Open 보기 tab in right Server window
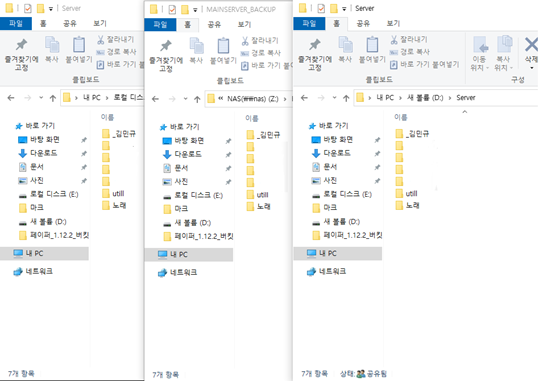539x381 pixels. [x=393, y=23]
